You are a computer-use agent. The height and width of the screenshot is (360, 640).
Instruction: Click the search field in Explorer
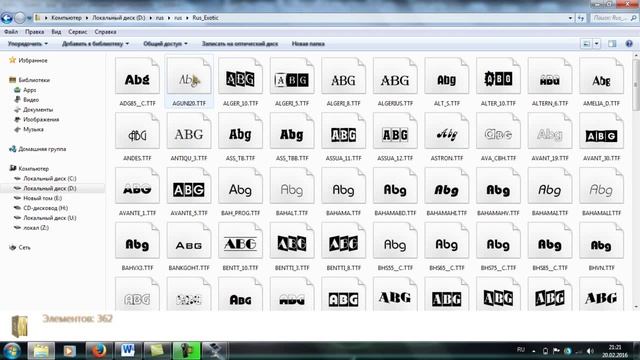coord(613,18)
